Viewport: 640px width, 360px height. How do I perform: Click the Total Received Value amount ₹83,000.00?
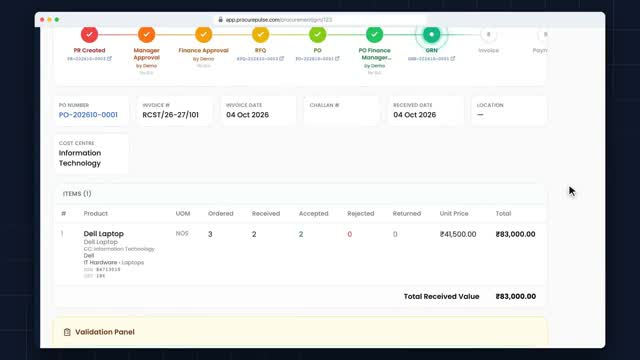[x=516, y=296]
